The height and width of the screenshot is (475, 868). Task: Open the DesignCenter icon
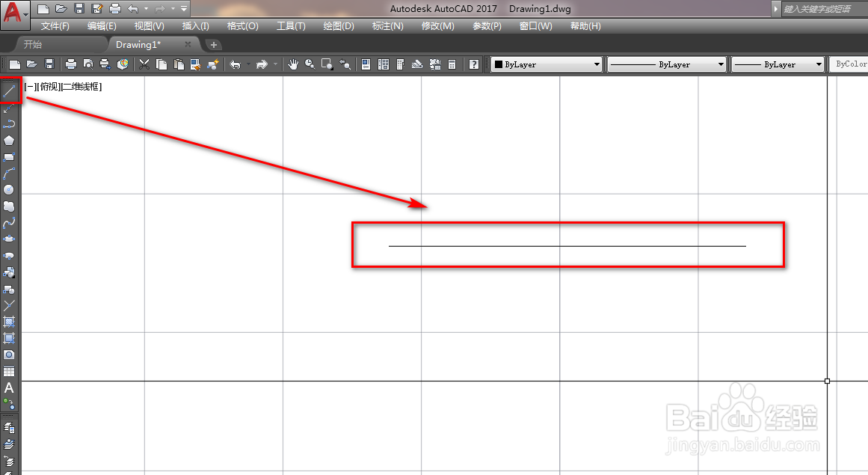pyautogui.click(x=383, y=64)
